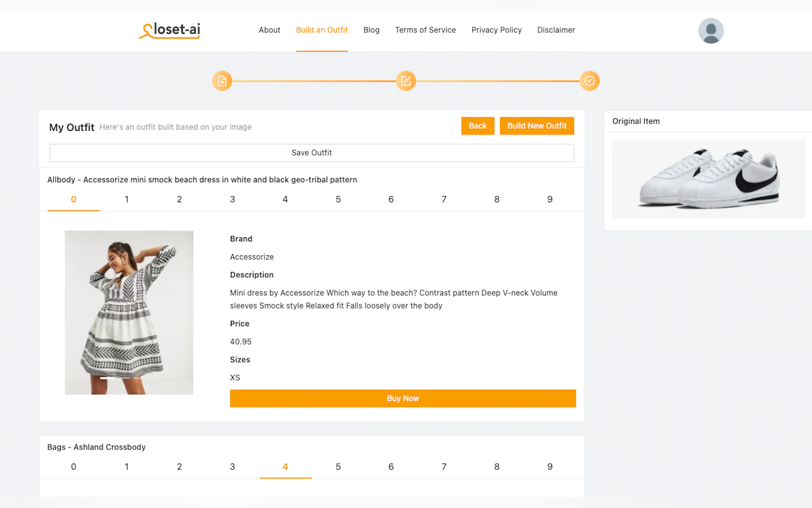812x508 pixels.
Task: Click the original Nike sneaker image
Action: coord(709,179)
